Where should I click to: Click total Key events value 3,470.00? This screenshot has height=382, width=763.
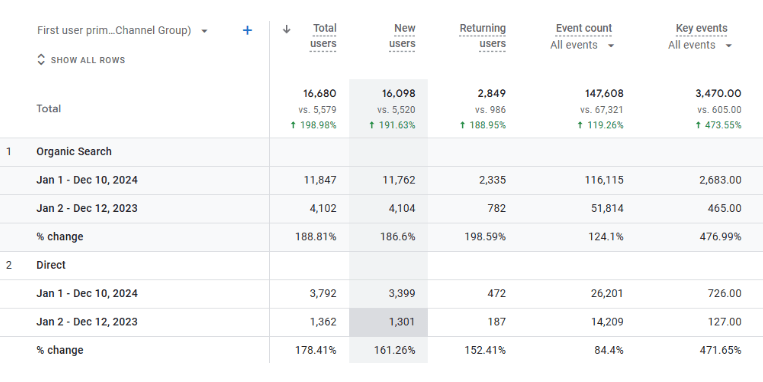(718, 93)
